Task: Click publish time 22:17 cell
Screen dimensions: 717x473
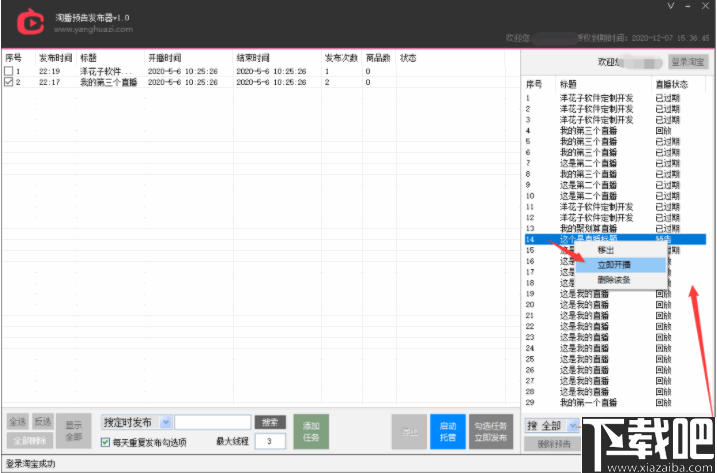Action: 49,82
